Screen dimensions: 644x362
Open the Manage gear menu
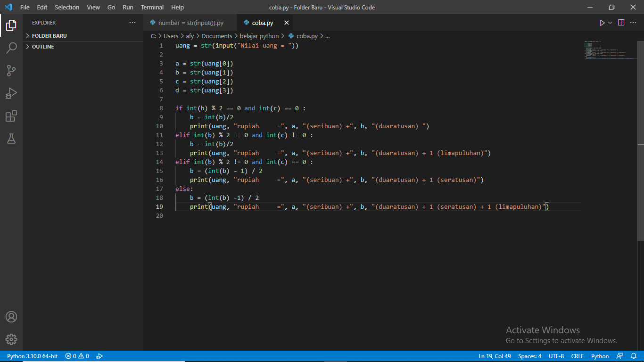(11, 339)
